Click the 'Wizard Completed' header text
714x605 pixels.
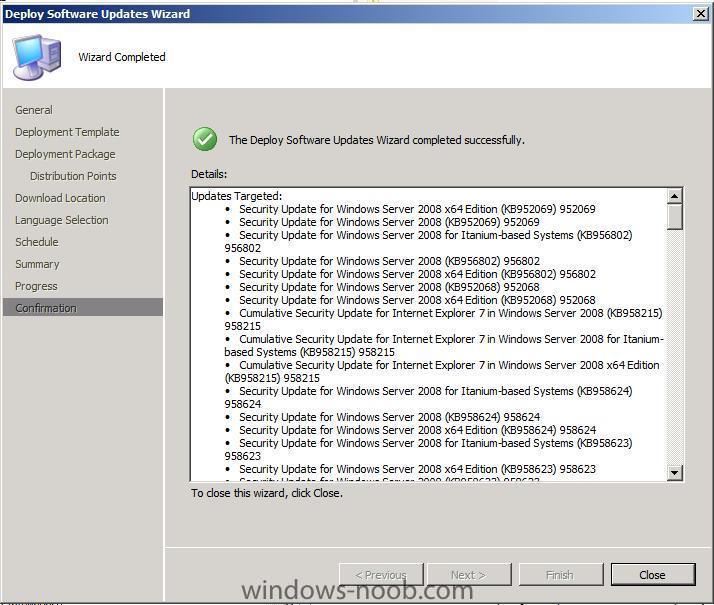coord(122,57)
